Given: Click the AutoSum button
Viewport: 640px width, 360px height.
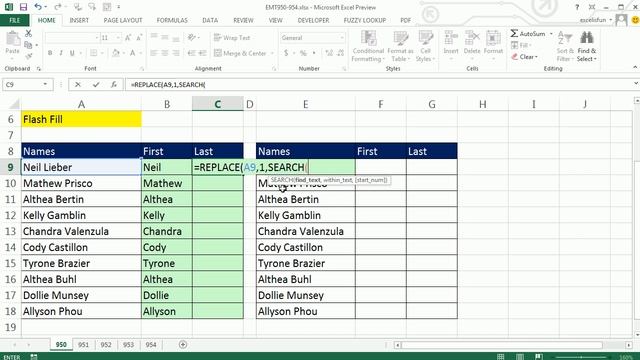Looking at the screenshot, I should [528, 33].
